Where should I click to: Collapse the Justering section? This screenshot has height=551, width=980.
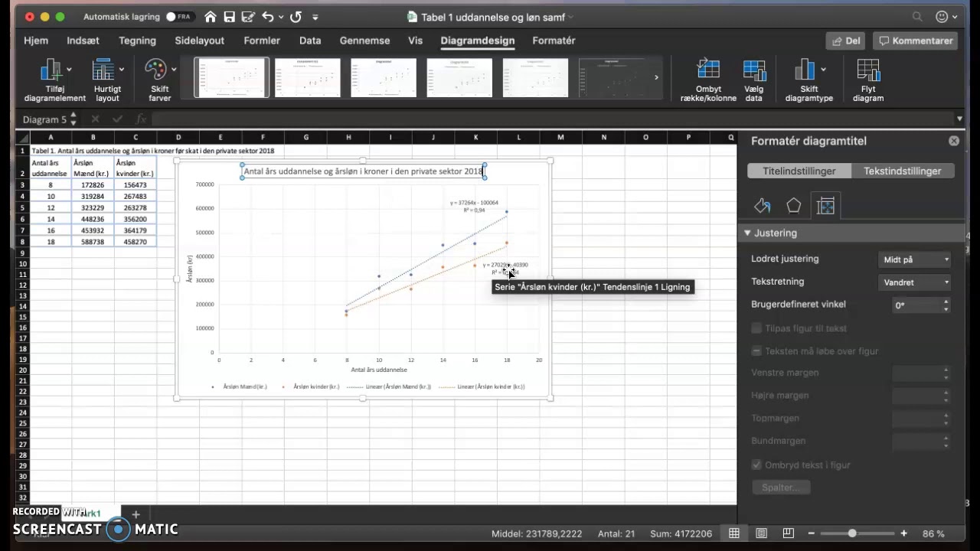point(747,233)
